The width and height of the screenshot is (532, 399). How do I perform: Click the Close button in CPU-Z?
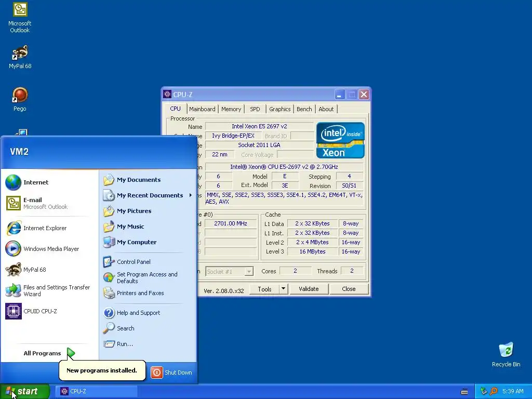[349, 289]
